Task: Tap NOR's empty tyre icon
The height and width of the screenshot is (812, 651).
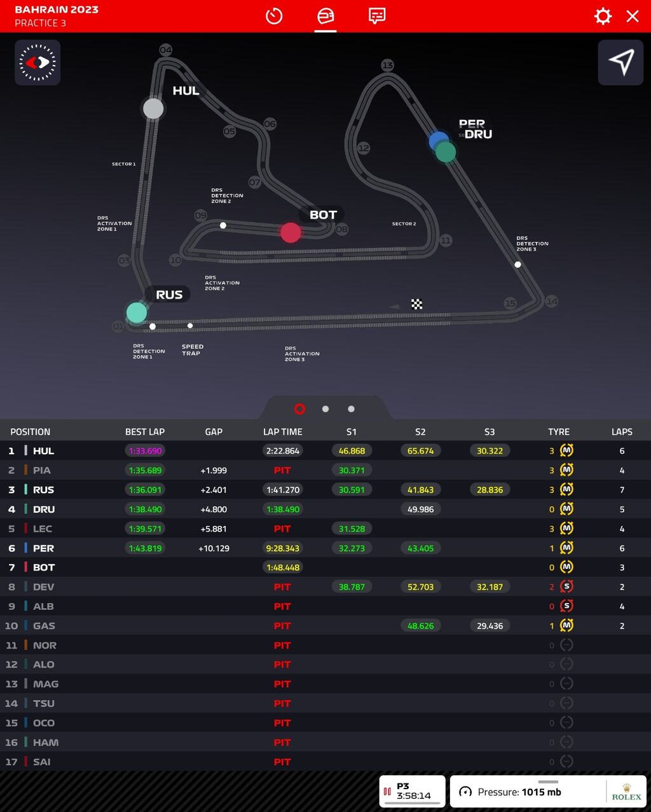Action: pyautogui.click(x=566, y=645)
